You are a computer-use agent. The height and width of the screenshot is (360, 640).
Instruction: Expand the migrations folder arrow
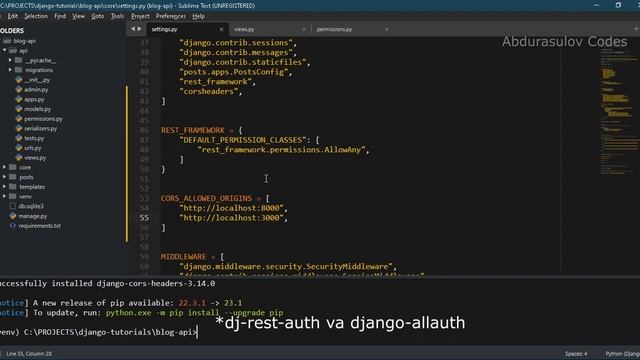10,70
